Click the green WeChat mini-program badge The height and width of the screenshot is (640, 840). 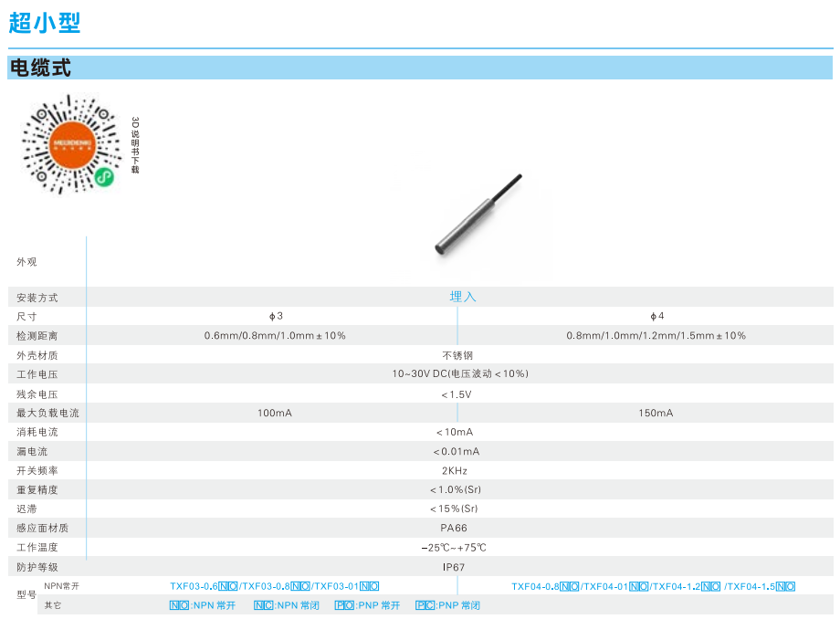[105, 175]
